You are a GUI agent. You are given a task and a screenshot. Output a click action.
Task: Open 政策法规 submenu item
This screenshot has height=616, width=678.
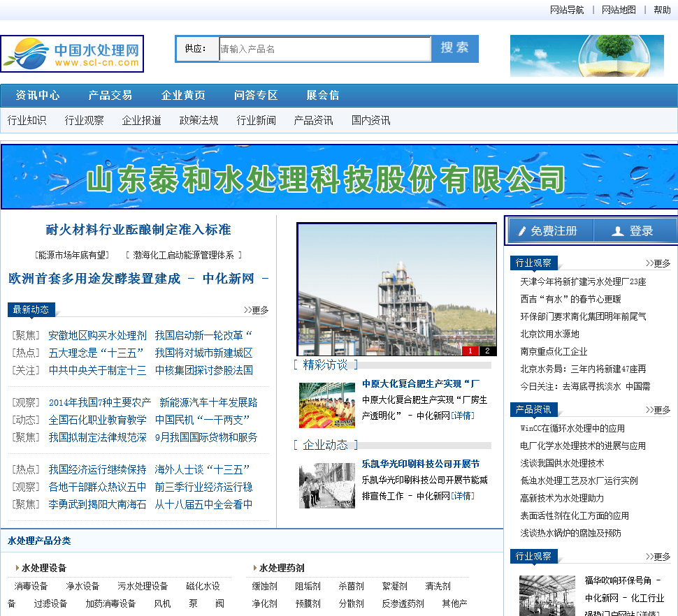199,120
